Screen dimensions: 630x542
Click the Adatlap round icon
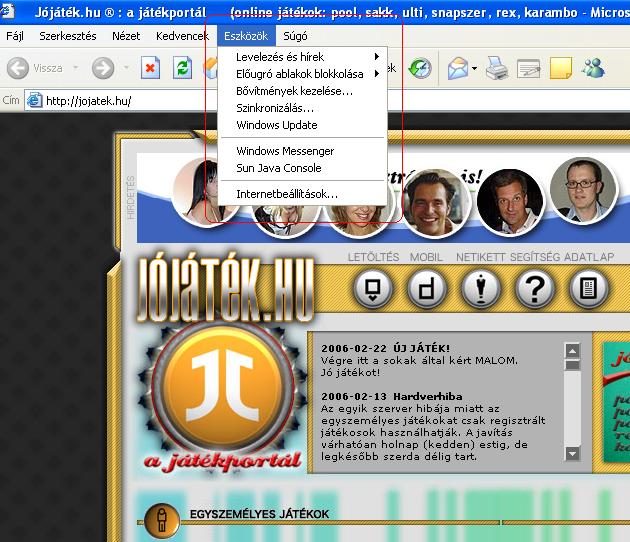[x=589, y=289]
